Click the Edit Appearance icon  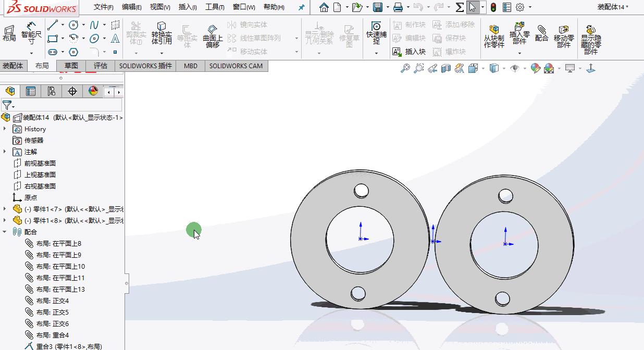coord(535,68)
